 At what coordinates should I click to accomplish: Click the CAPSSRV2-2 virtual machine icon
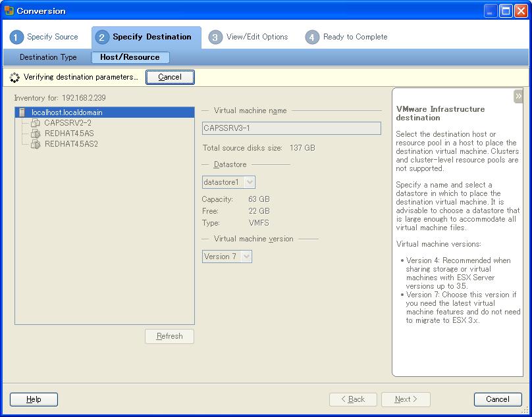pos(36,123)
